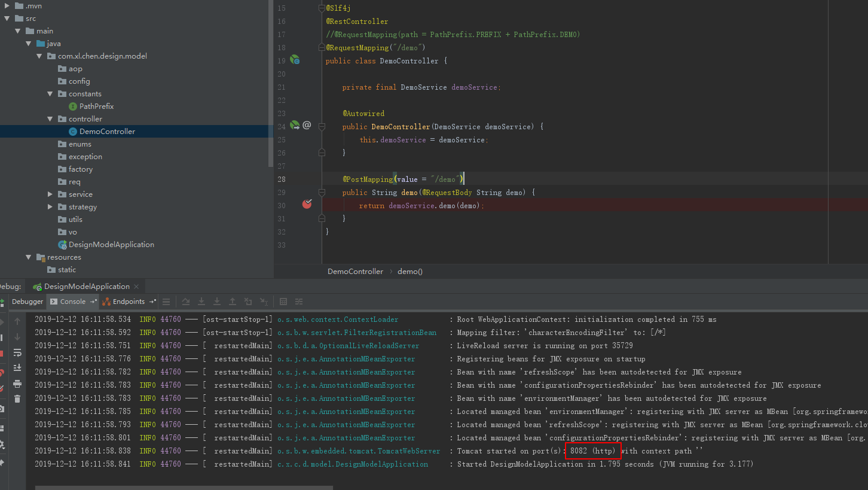Collapse the controller package

click(x=50, y=119)
